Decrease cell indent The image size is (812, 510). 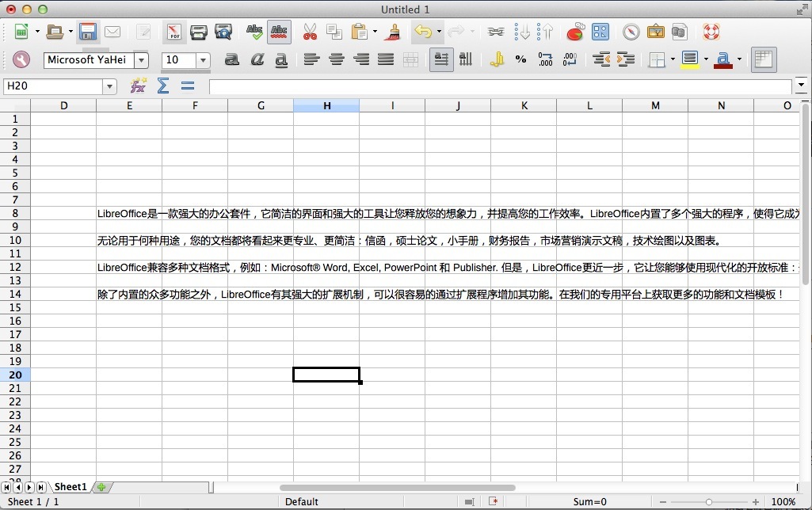[x=601, y=59]
